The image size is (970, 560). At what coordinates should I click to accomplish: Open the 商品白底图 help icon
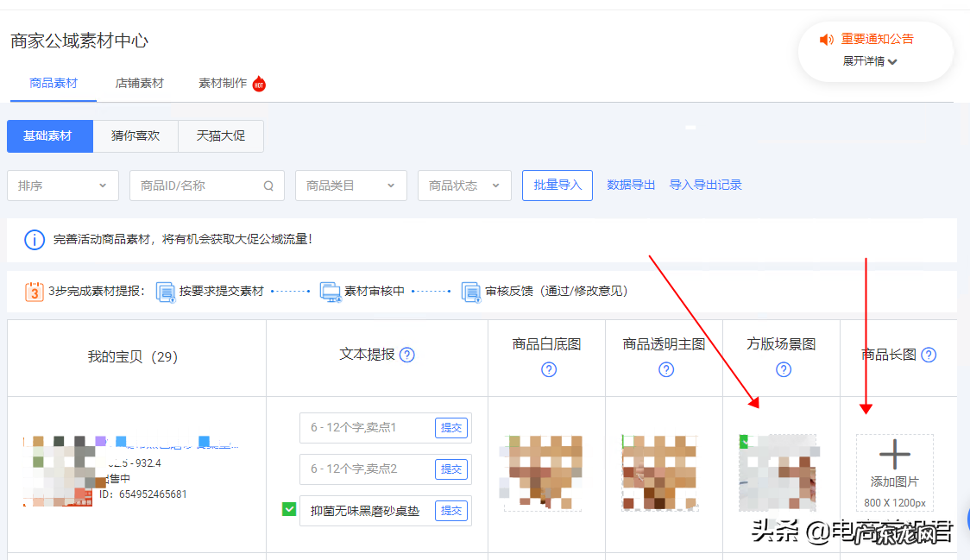(x=548, y=369)
